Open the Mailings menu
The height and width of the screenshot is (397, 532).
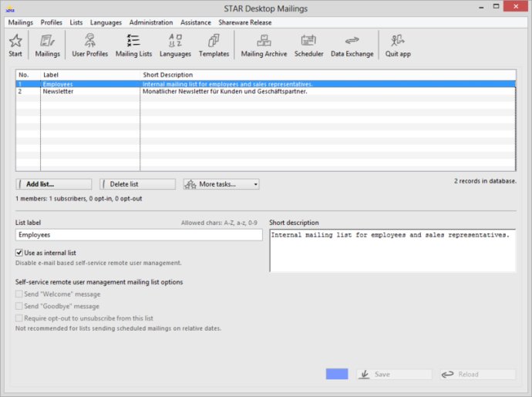(x=21, y=22)
